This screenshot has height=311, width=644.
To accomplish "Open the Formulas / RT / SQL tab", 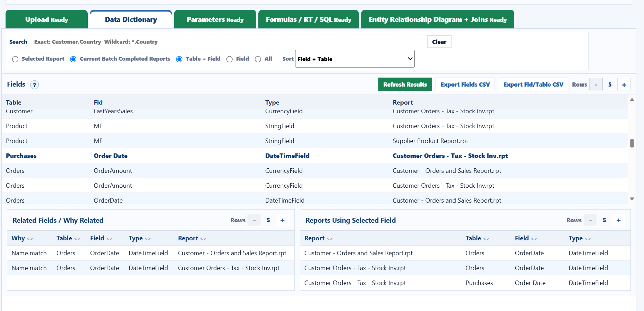I will coord(309,19).
